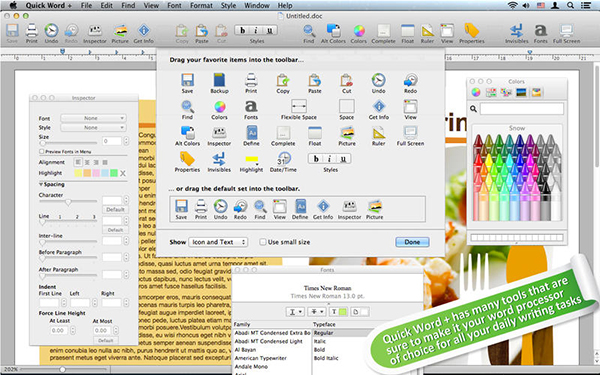Click italic i in toolbar Styles control
This screenshot has height=375, width=600.
click(256, 30)
